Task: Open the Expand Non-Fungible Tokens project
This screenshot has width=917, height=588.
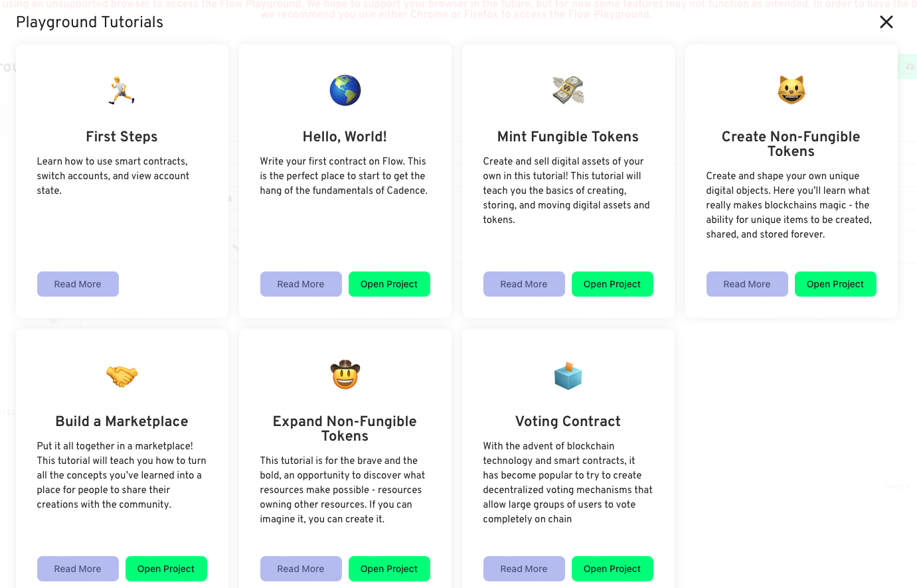Action: click(x=389, y=569)
